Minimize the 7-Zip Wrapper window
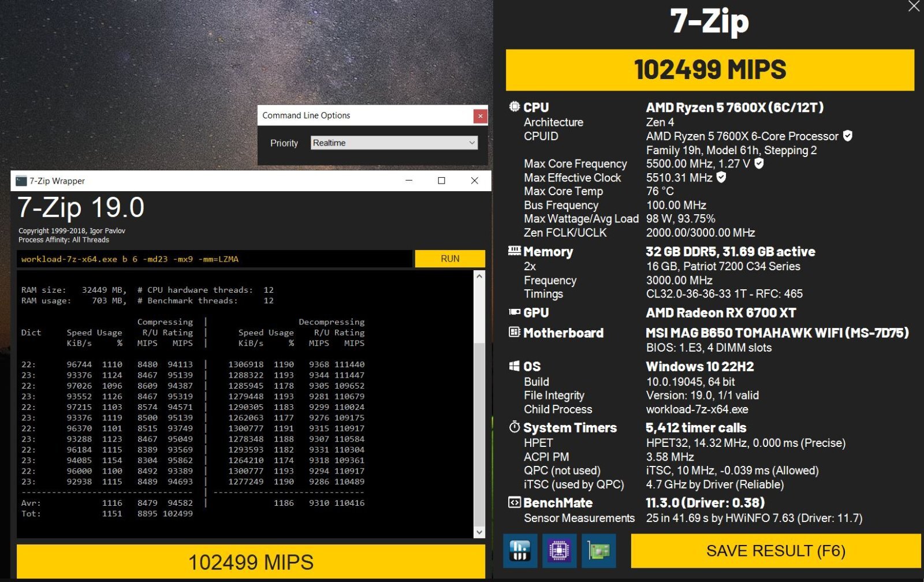The image size is (924, 582). [x=409, y=181]
